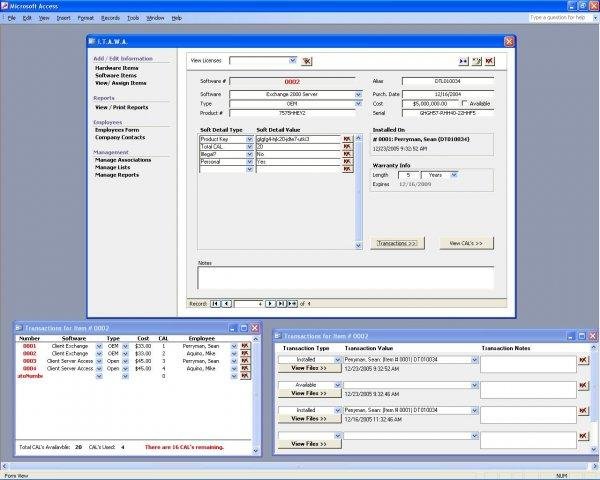Delete the Total CAL soft detail row
The width and height of the screenshot is (600, 480).
click(x=347, y=147)
